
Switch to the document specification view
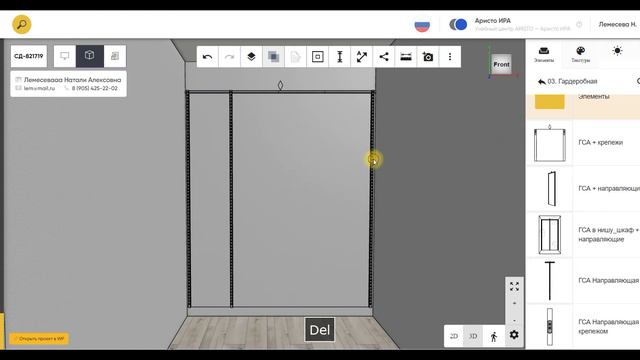pos(115,56)
